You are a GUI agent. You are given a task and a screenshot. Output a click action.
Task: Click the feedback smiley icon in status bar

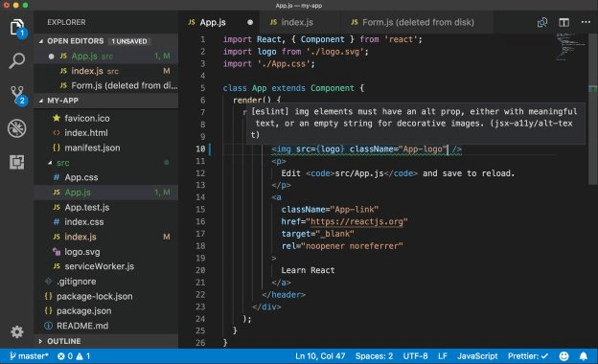point(563,356)
